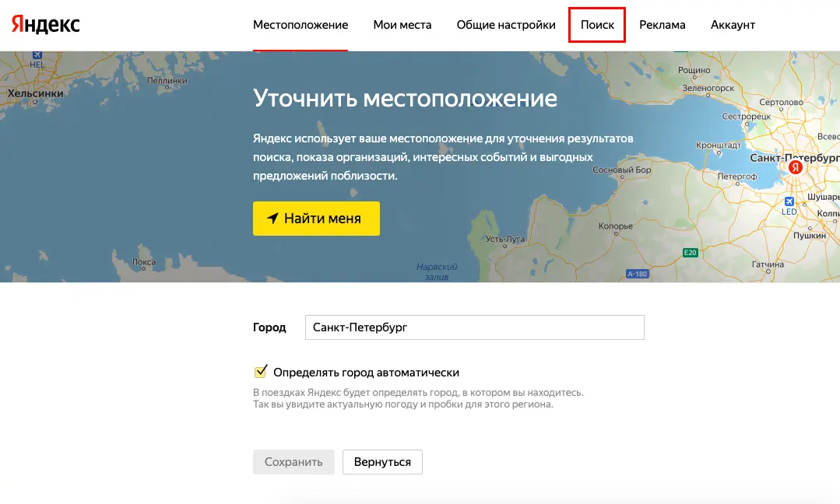Open the Местоположение tab

pos(301,25)
